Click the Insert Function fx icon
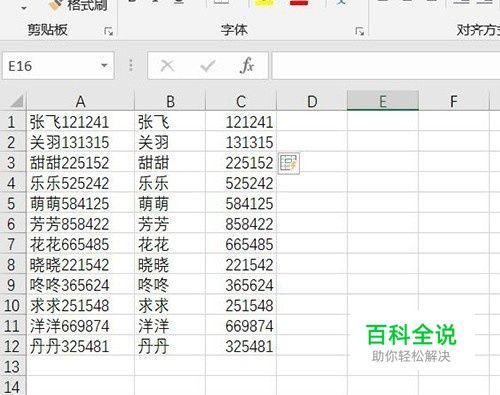This screenshot has width=500, height=395. [247, 65]
